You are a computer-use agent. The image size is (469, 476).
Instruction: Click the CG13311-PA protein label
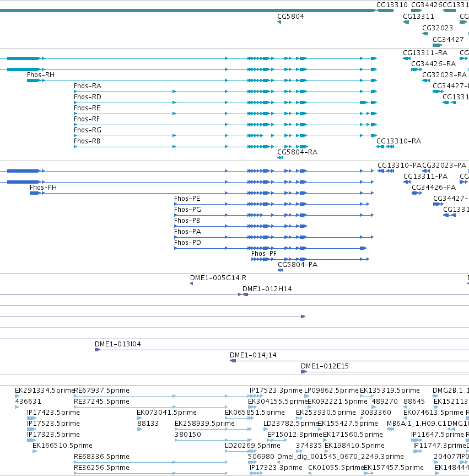(x=425, y=177)
